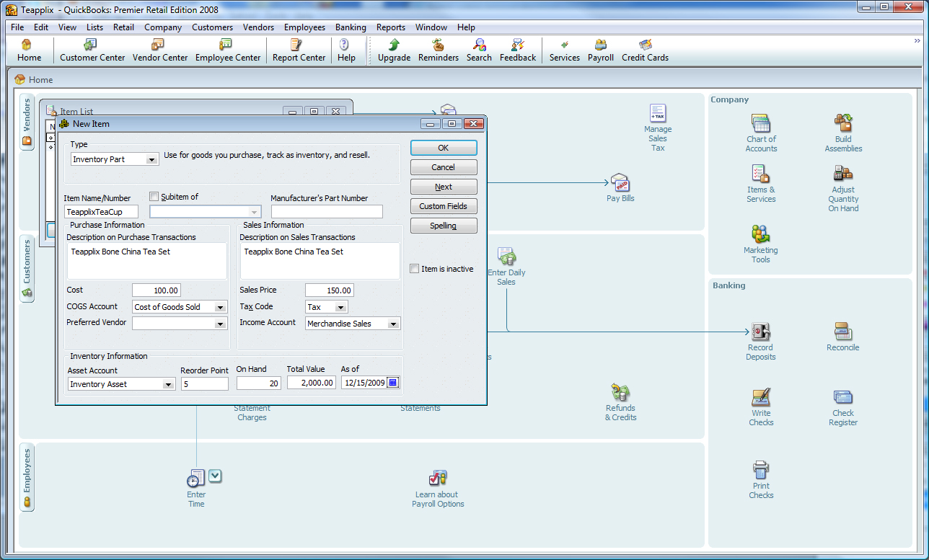Open Home from the icon toolbar

coord(29,50)
